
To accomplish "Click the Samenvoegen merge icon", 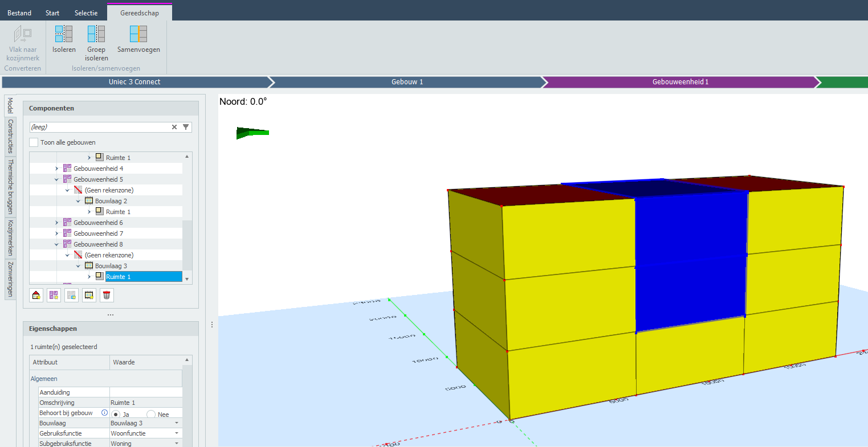I will 138,39.
